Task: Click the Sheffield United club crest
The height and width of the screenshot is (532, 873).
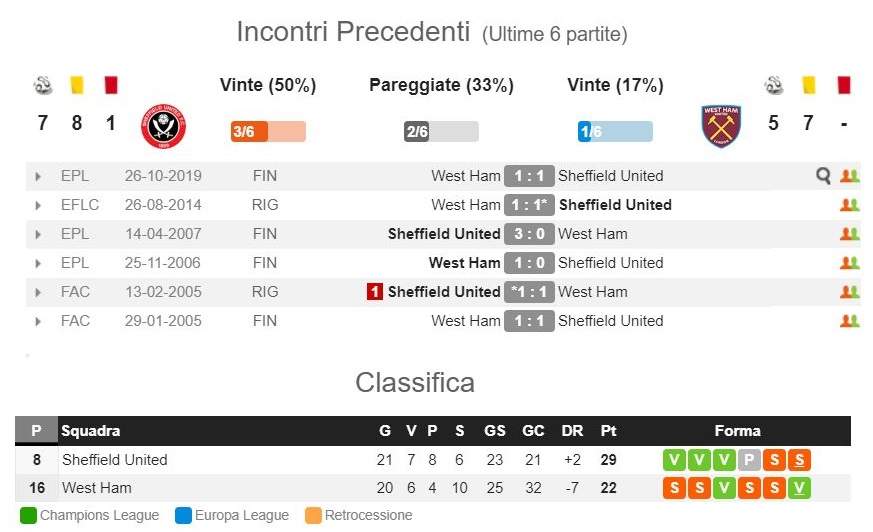Action: pyautogui.click(x=164, y=127)
